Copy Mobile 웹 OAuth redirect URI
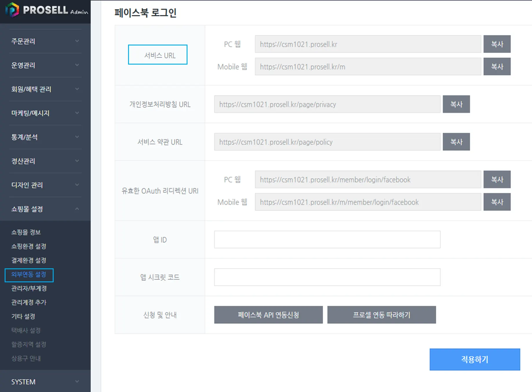This screenshot has width=532, height=392. (x=497, y=202)
